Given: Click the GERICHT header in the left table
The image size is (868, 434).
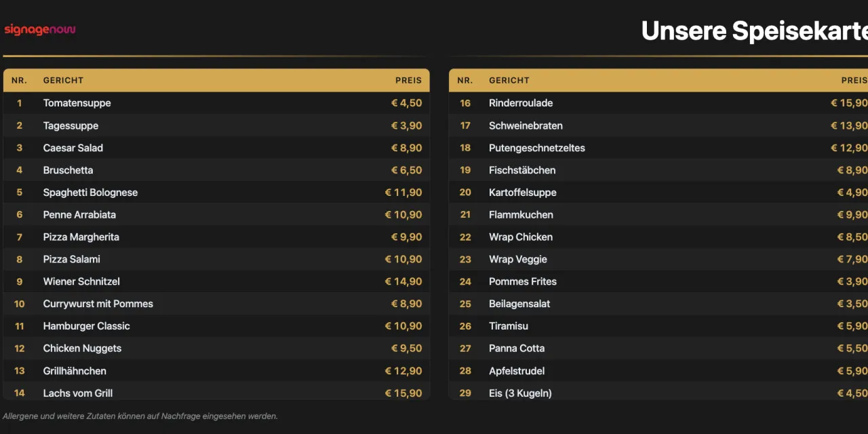Looking at the screenshot, I should (x=63, y=80).
